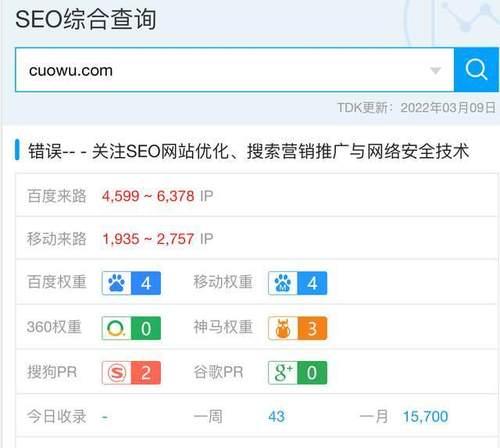Open the domain history dropdown arrow

click(435, 71)
